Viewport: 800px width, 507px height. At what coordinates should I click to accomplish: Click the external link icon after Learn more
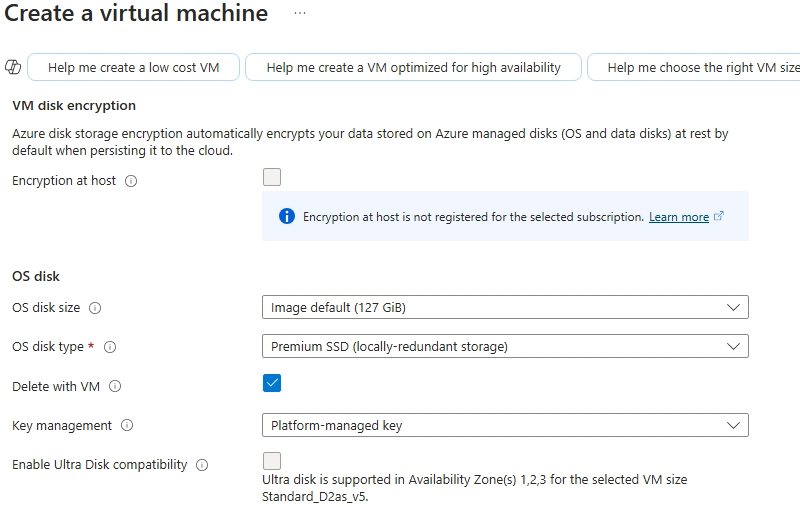point(718,216)
